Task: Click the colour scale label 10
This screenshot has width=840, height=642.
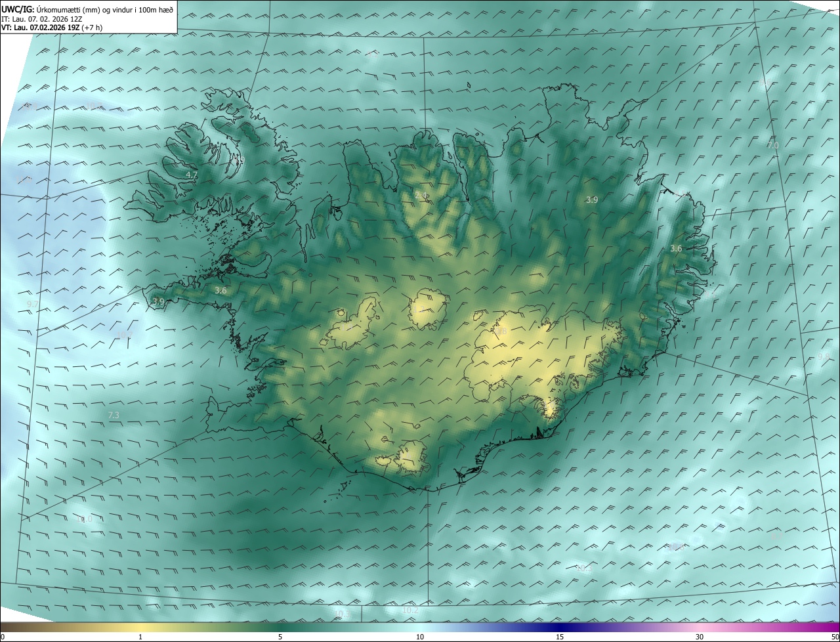Action: [x=420, y=637]
